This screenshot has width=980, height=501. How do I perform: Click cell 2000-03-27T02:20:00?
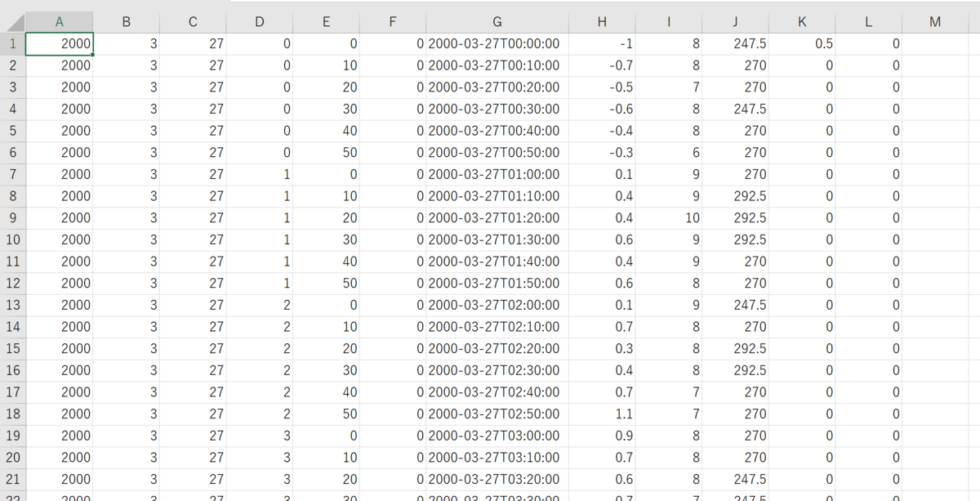point(497,348)
